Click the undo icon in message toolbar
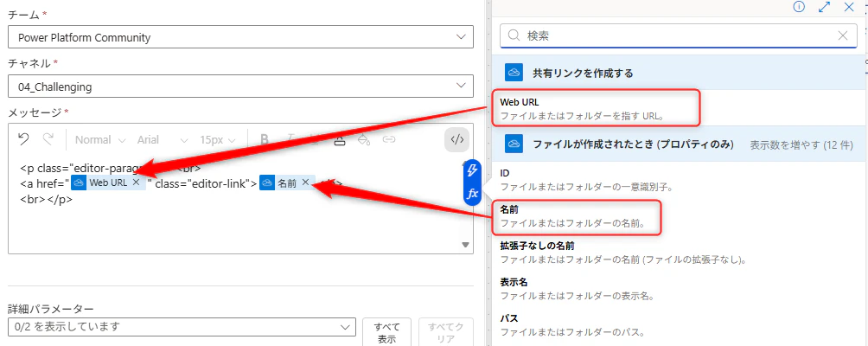 (x=24, y=139)
